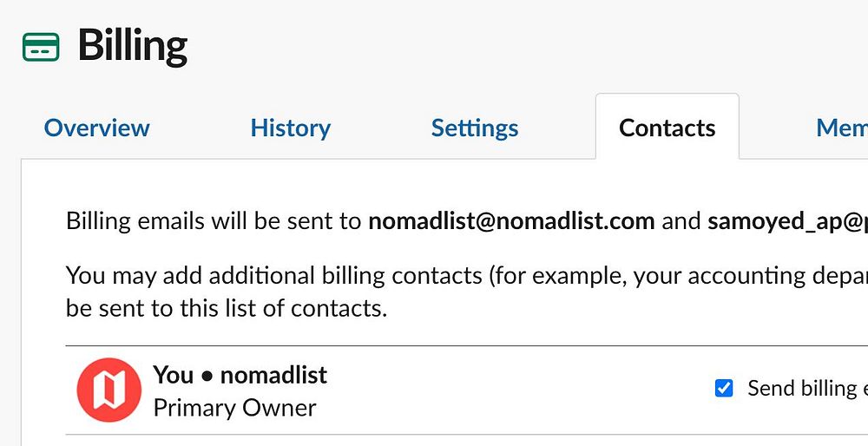Image resolution: width=868 pixels, height=446 pixels.
Task: Click the green credit card Billing icon
Action: [x=41, y=47]
